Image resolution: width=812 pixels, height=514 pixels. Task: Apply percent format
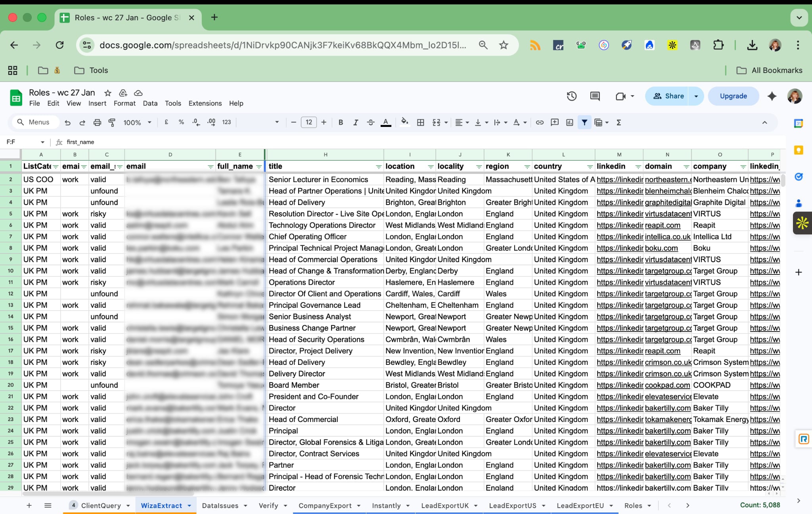pos(181,122)
